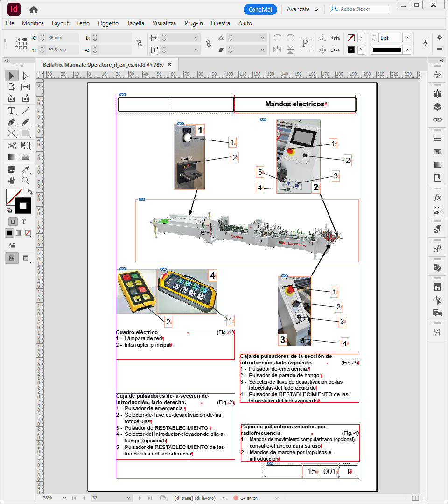Select the Pen tool
The image size is (448, 504).
12,122
